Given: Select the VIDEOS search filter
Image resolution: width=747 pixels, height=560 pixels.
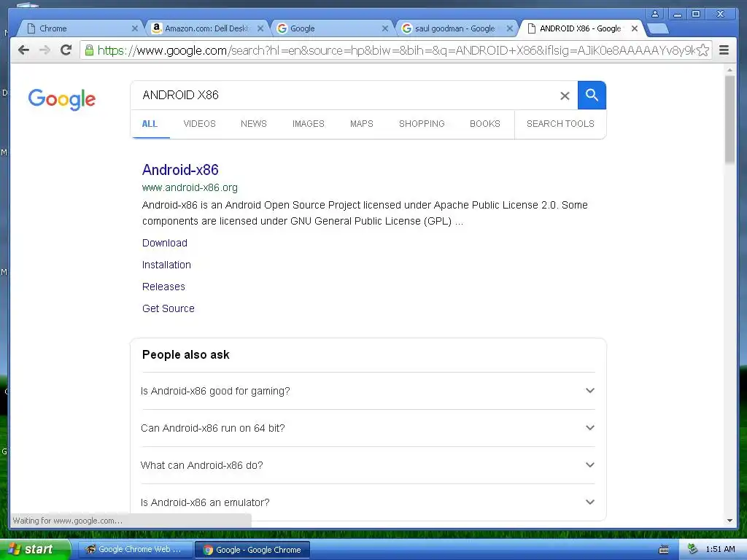Looking at the screenshot, I should (200, 124).
